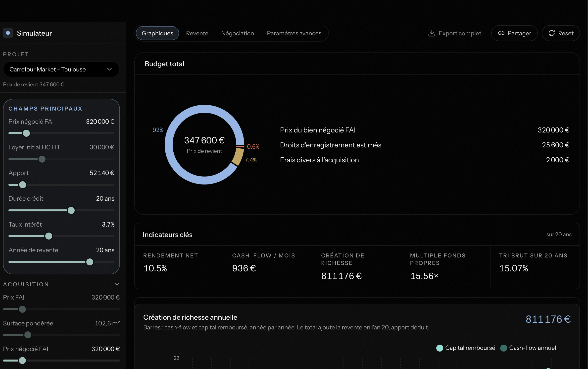Switch to the Graphiques tab
The width and height of the screenshot is (588, 369).
pos(157,33)
